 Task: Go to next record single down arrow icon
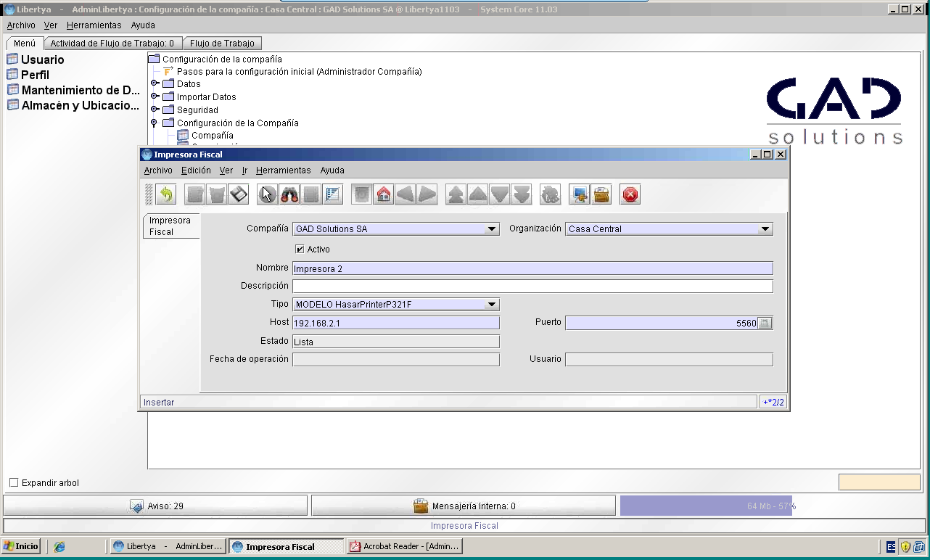point(500,194)
